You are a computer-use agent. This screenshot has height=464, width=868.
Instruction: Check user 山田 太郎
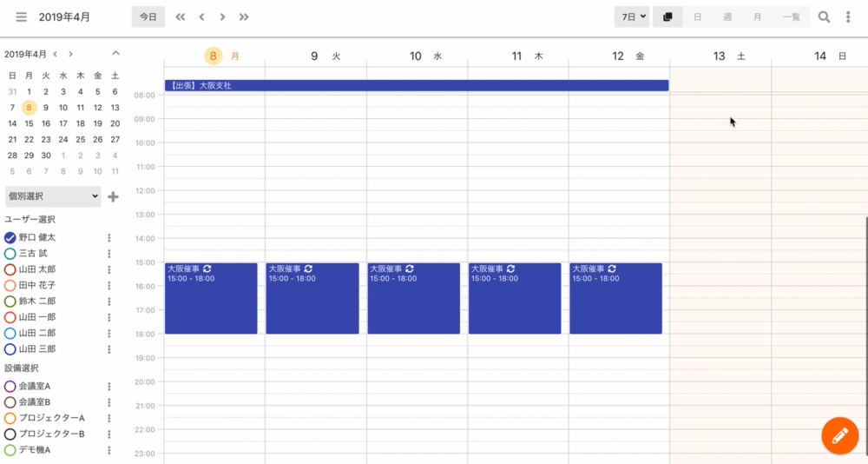tap(10, 270)
